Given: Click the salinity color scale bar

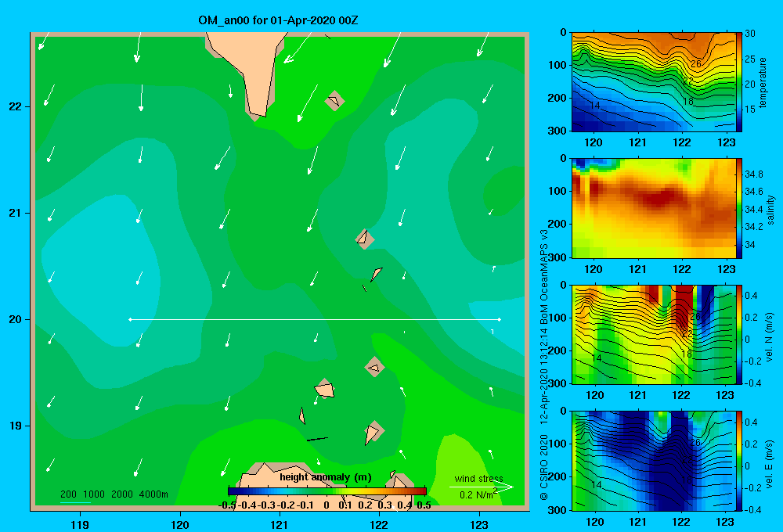Looking at the screenshot, I should (x=739, y=209).
